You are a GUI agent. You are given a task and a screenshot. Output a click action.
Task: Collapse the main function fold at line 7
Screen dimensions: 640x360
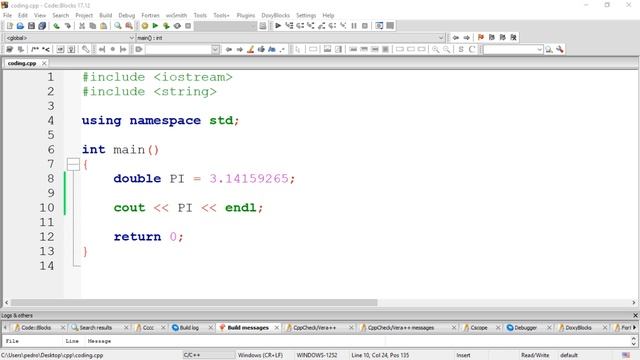tap(73, 164)
